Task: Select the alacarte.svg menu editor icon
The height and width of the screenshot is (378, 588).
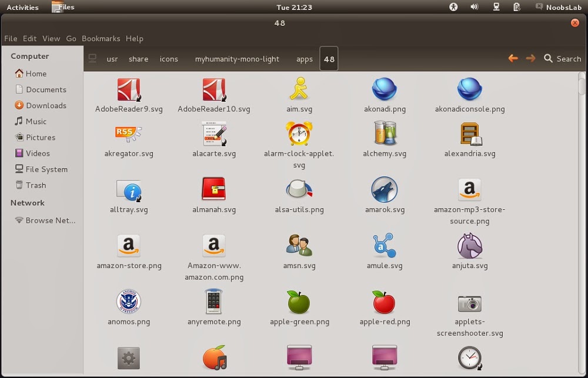Action: (214, 133)
